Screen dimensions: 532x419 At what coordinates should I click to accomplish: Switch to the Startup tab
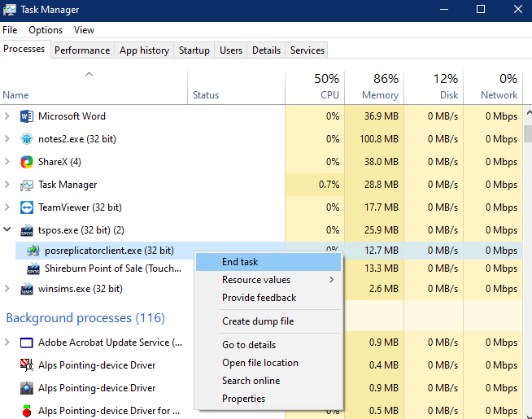click(194, 50)
